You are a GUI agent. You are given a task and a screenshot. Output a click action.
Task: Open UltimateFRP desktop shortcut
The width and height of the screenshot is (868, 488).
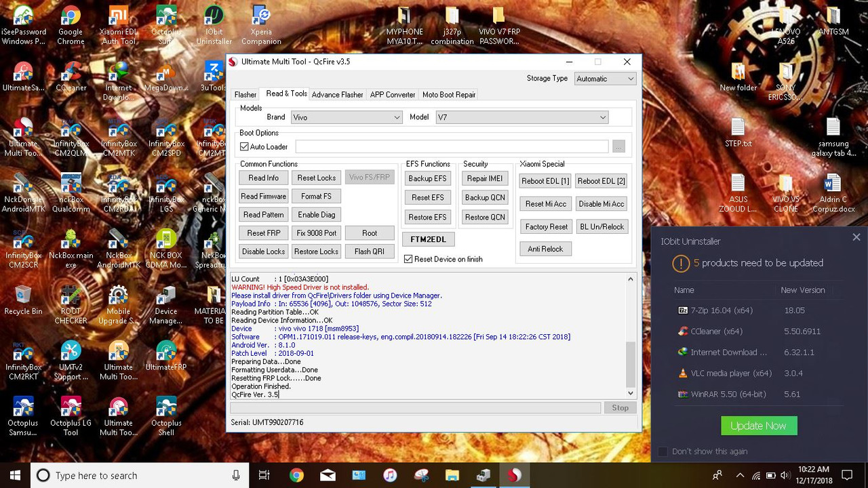[166, 356]
